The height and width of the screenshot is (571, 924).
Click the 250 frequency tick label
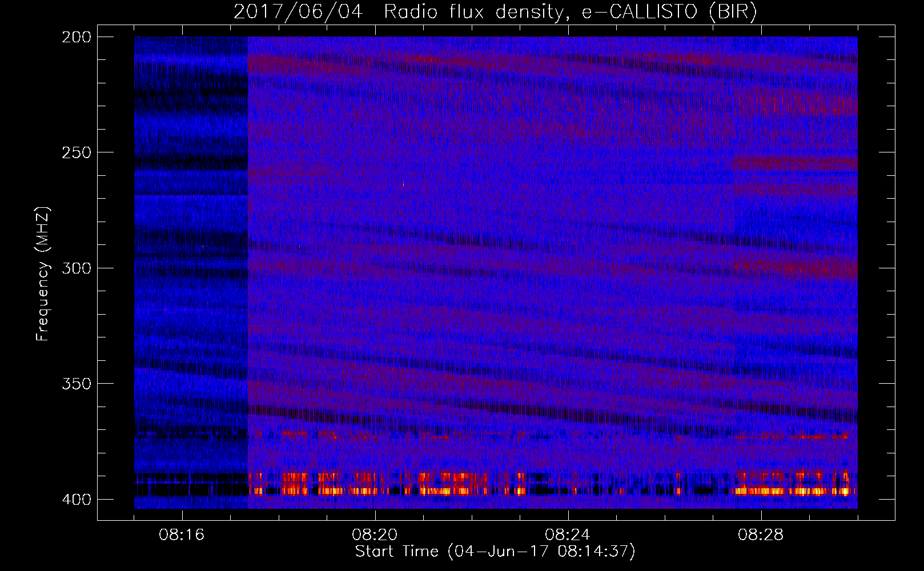(x=77, y=152)
